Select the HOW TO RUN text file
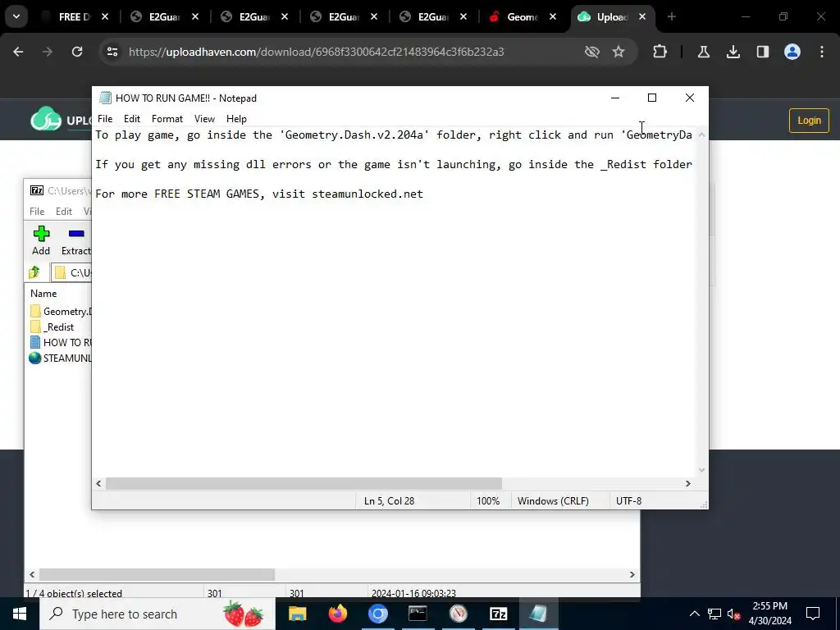 pyautogui.click(x=61, y=342)
